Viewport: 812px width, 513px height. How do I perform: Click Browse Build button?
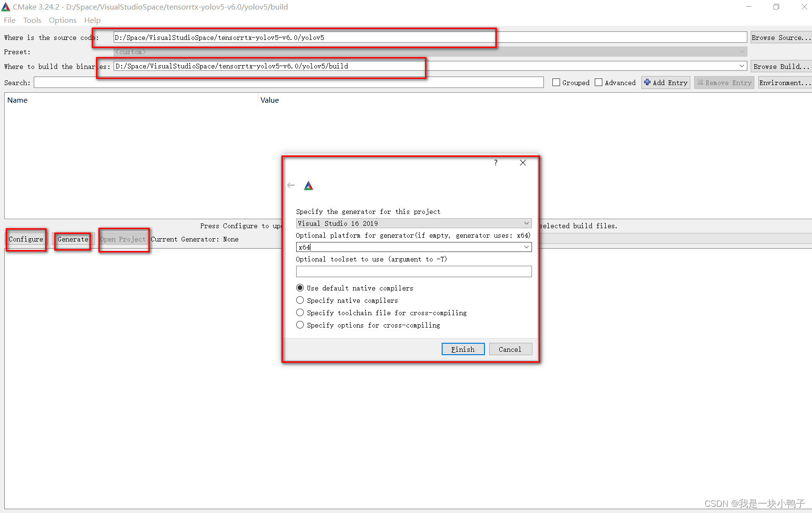pyautogui.click(x=781, y=67)
